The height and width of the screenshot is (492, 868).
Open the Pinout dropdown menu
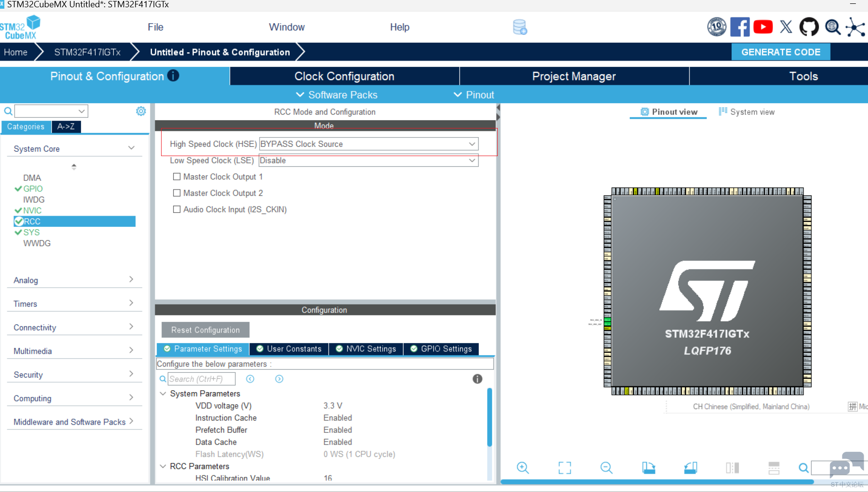click(474, 95)
